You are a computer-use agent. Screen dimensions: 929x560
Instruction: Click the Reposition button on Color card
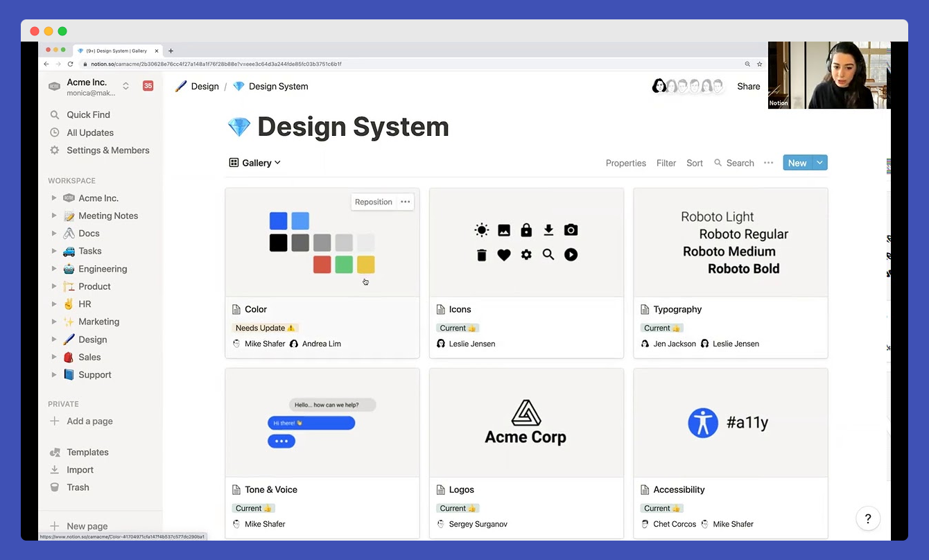374,202
